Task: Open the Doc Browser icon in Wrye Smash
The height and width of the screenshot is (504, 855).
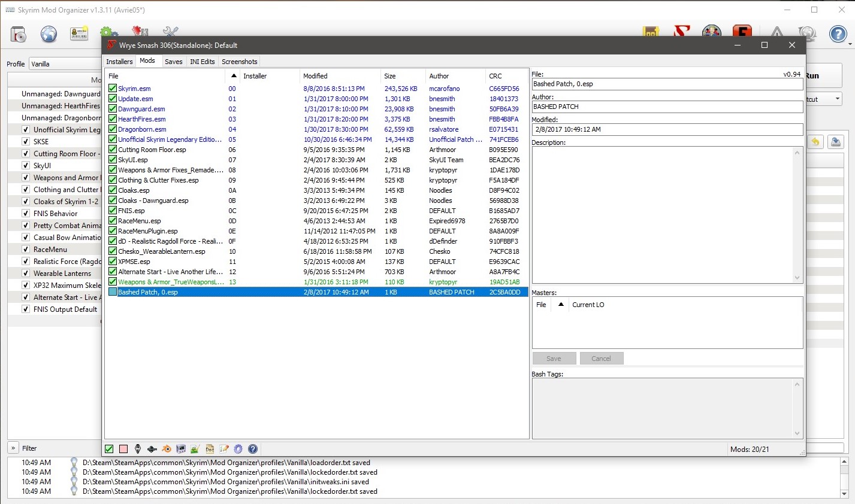Action: pos(210,449)
